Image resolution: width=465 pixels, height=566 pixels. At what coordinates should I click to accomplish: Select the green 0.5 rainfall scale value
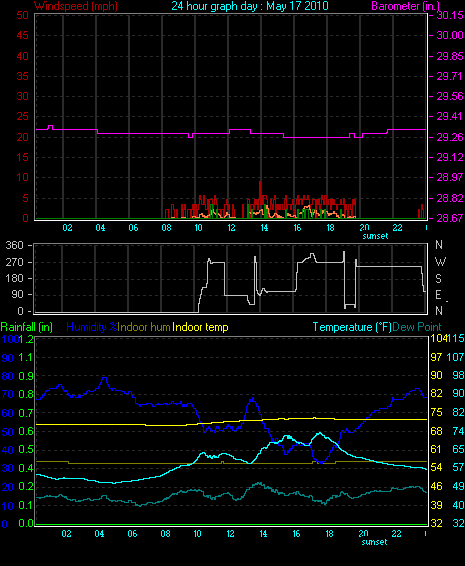click(26, 450)
